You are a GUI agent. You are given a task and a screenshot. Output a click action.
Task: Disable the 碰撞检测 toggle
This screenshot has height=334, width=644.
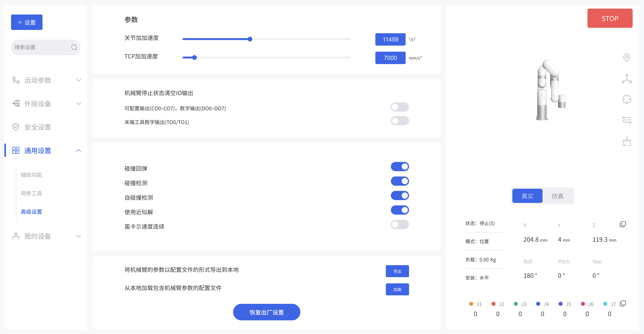(400, 181)
